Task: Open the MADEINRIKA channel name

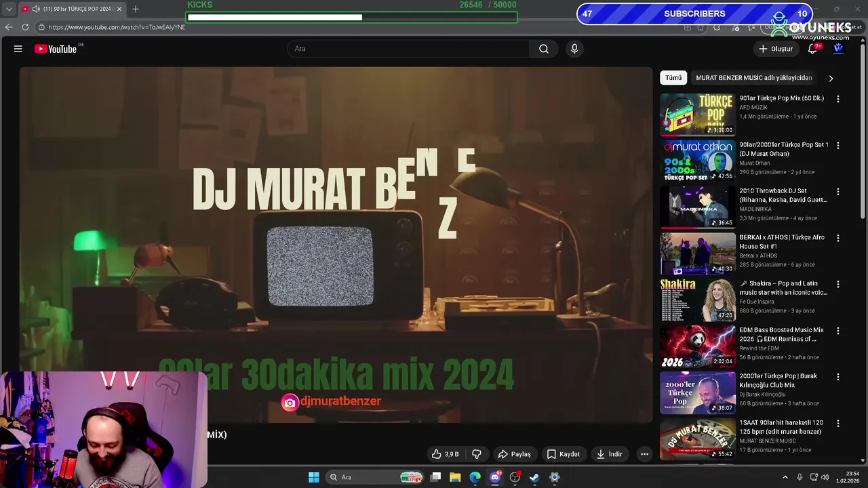Action: click(x=755, y=209)
